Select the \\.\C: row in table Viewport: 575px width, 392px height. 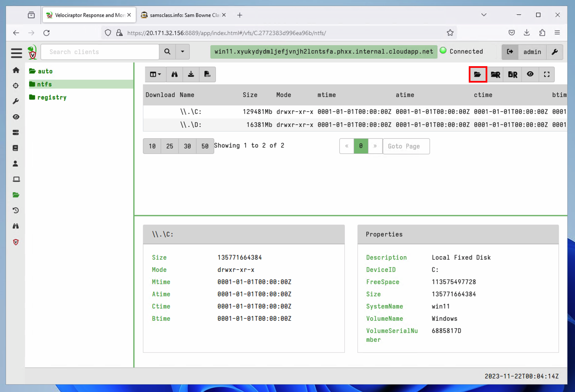point(355,112)
